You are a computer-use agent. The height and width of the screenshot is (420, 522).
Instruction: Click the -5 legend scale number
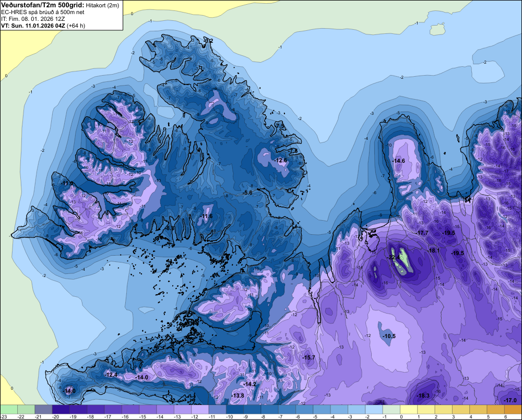[315, 417]
